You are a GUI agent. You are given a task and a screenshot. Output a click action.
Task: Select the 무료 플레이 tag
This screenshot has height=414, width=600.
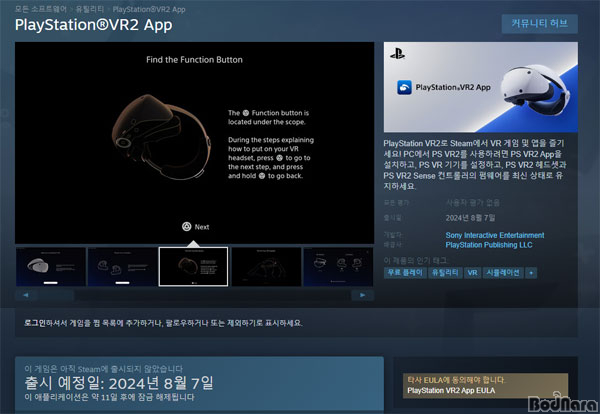(x=405, y=273)
